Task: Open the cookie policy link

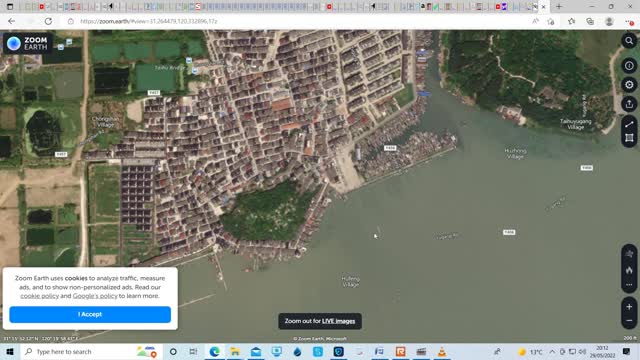Action: (x=40, y=296)
